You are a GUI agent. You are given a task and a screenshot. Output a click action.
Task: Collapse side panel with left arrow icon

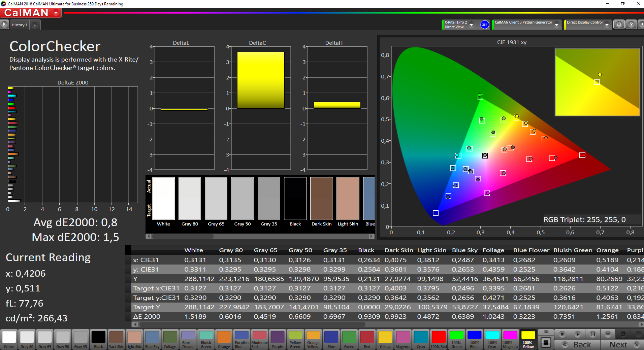pyautogui.click(x=641, y=25)
